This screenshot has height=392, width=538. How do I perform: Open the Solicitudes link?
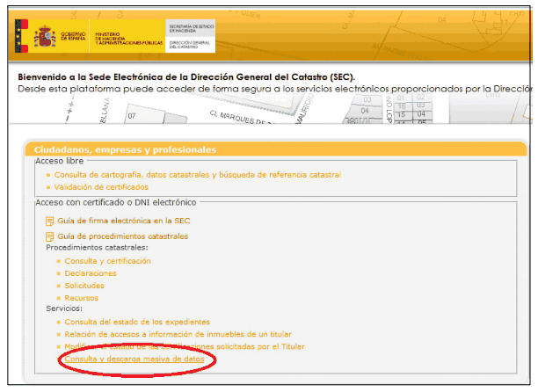84,286
